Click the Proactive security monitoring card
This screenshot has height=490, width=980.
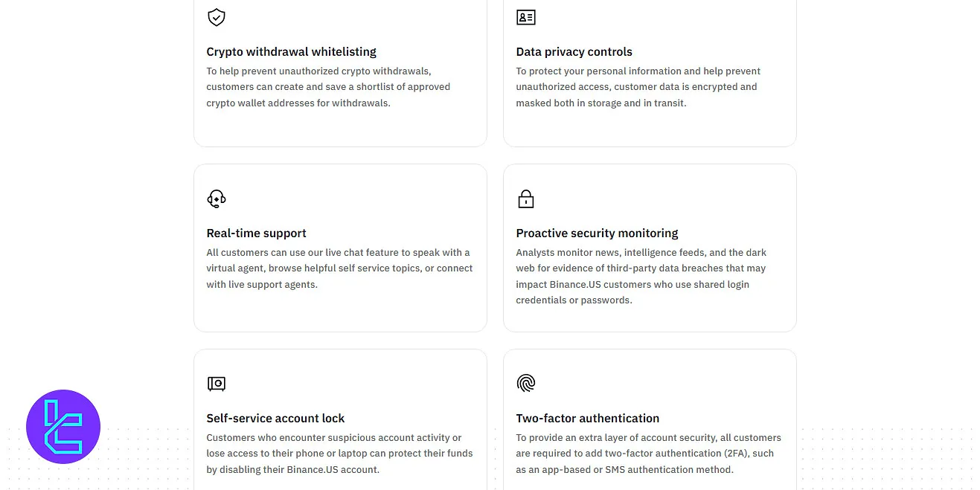(x=650, y=248)
